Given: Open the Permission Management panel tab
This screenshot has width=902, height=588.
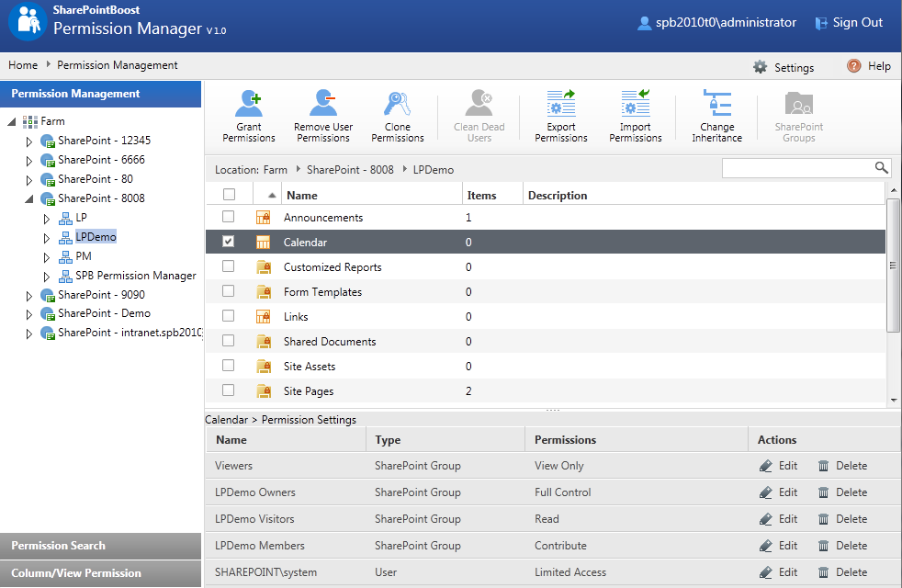Looking at the screenshot, I should click(x=101, y=94).
